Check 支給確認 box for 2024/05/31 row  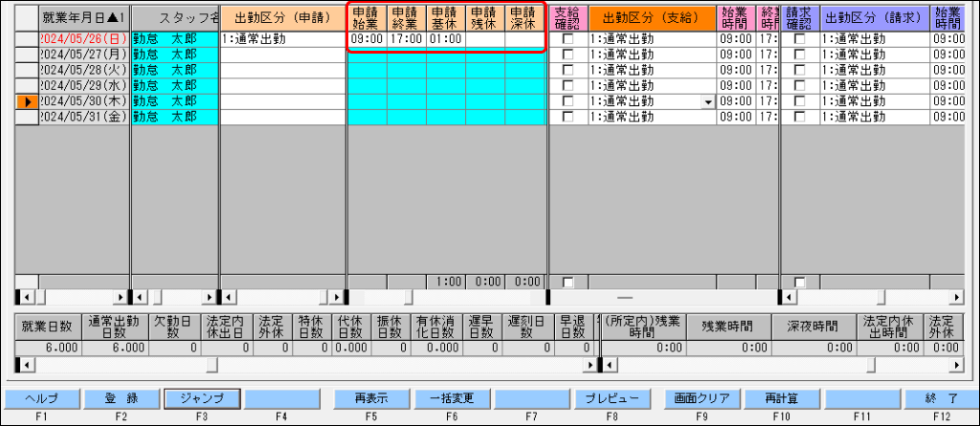click(x=568, y=117)
